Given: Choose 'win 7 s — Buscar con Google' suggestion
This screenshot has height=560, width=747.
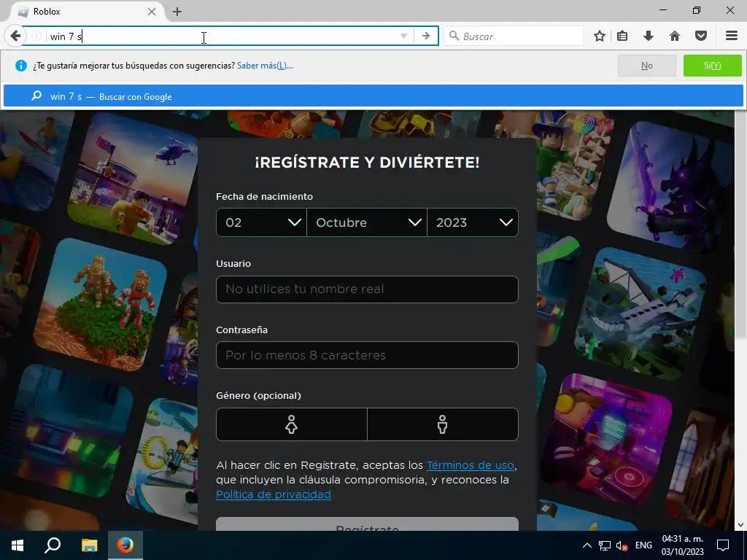Looking at the screenshot, I should pos(373,96).
